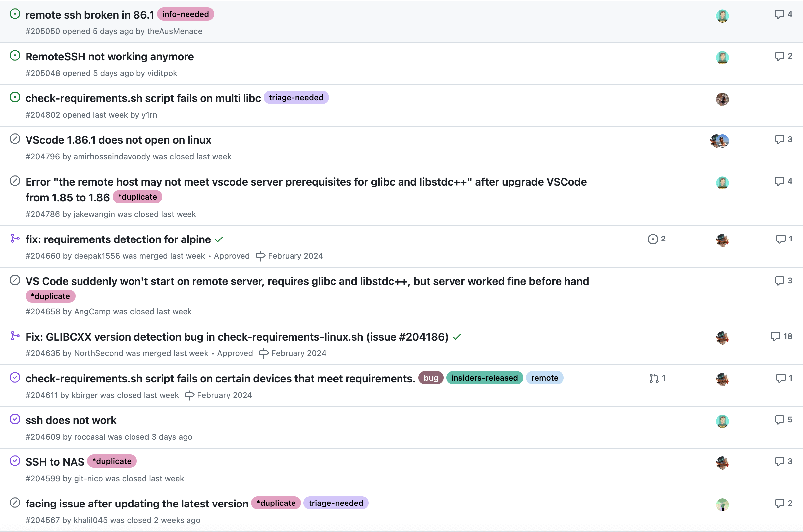Click the info-needed label
This screenshot has height=532, width=803.
click(186, 14)
